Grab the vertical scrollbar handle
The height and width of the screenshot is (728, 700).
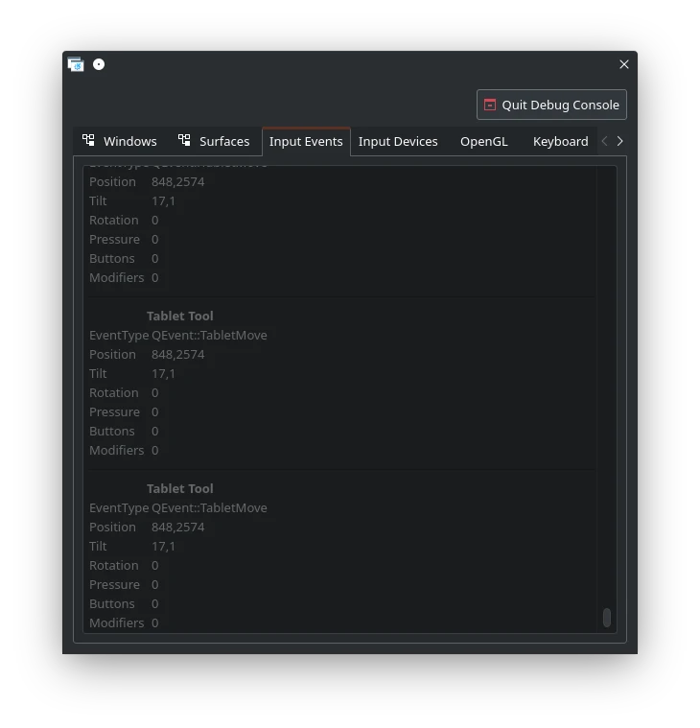[x=607, y=618]
